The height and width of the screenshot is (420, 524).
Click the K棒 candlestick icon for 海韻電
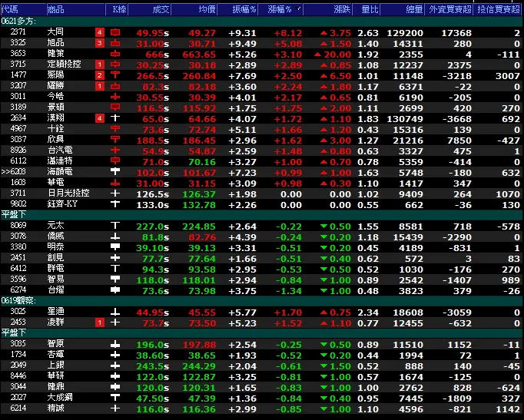(x=115, y=172)
